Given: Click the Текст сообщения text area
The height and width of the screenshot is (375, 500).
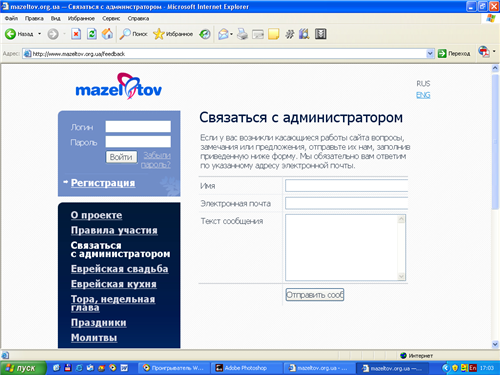Looking at the screenshot, I should (x=345, y=247).
